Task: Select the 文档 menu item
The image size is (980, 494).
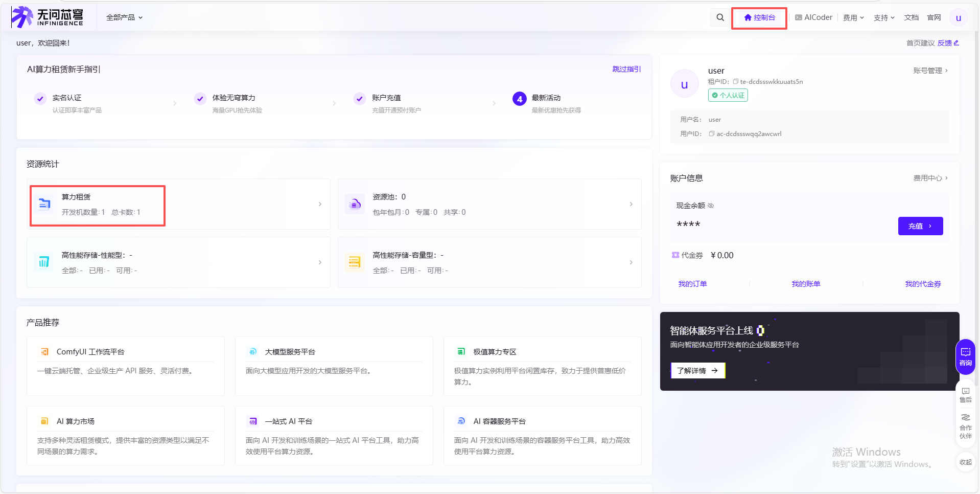Action: tap(911, 17)
